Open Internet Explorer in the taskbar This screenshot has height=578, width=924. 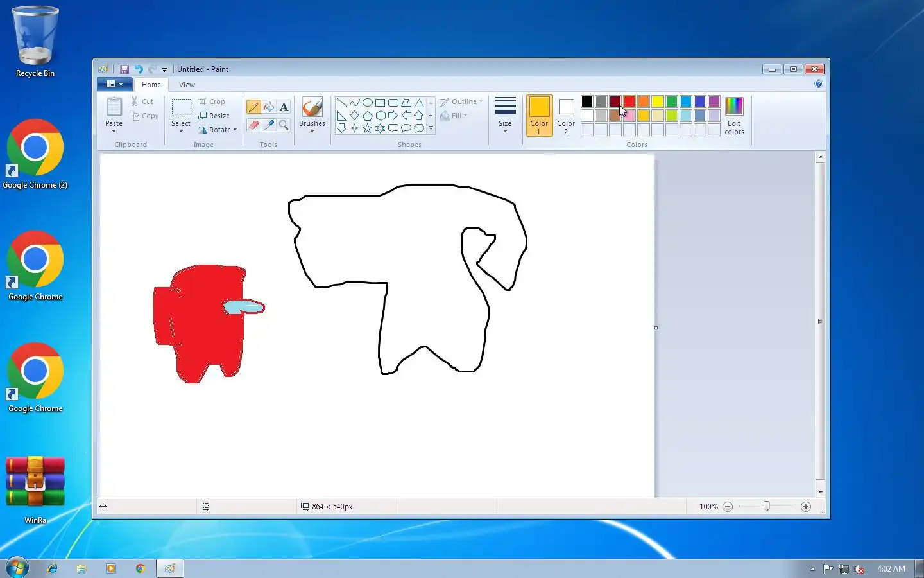pyautogui.click(x=53, y=568)
